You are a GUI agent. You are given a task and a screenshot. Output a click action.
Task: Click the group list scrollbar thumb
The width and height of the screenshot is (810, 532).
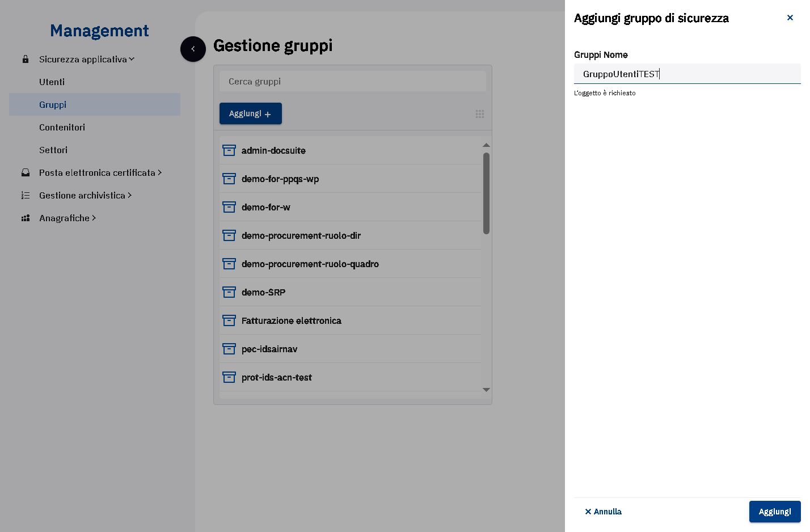(486, 193)
